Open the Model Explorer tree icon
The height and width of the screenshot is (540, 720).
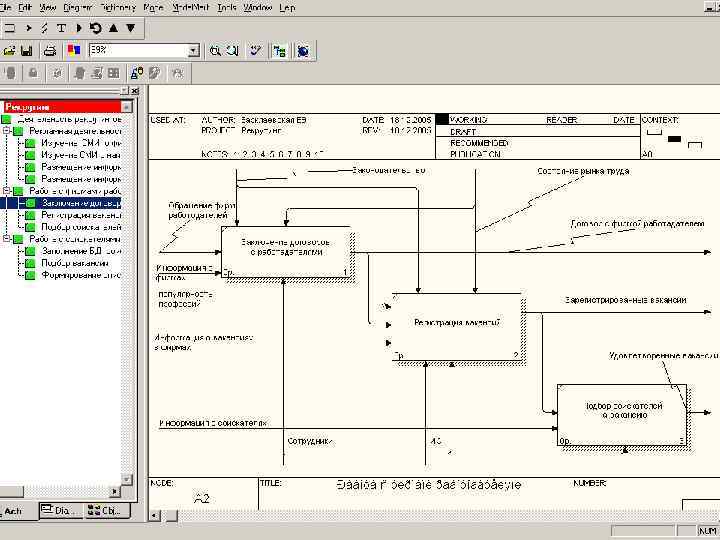click(280, 50)
